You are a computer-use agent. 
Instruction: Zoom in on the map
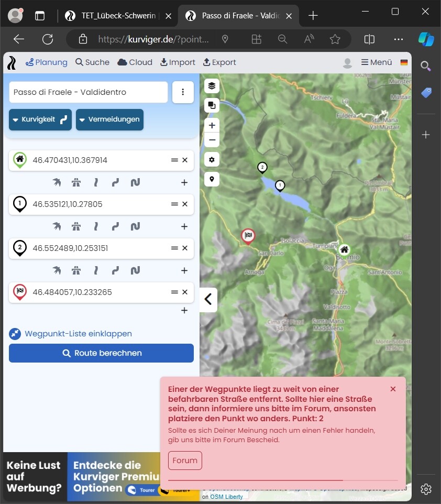(212, 126)
